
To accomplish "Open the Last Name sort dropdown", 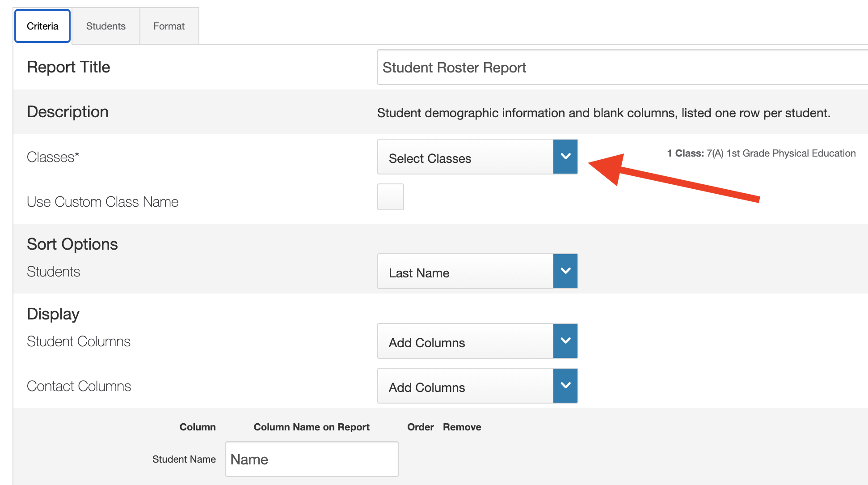I will pyautogui.click(x=465, y=272).
